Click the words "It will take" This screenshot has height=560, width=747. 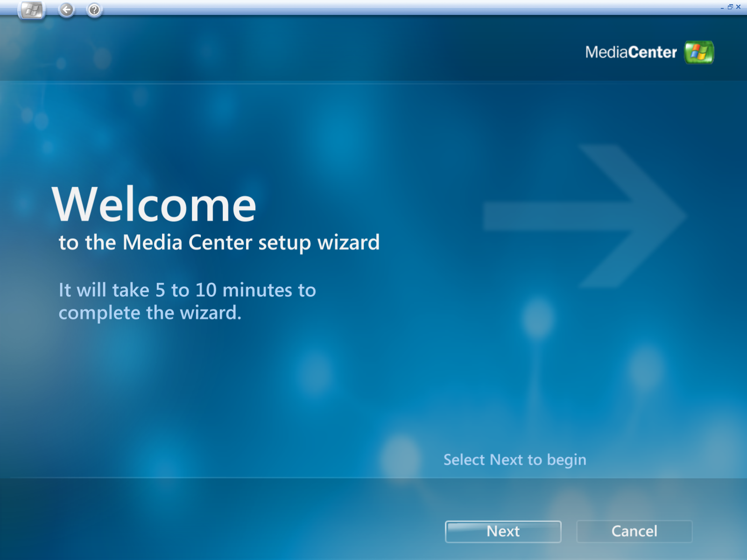tap(104, 290)
